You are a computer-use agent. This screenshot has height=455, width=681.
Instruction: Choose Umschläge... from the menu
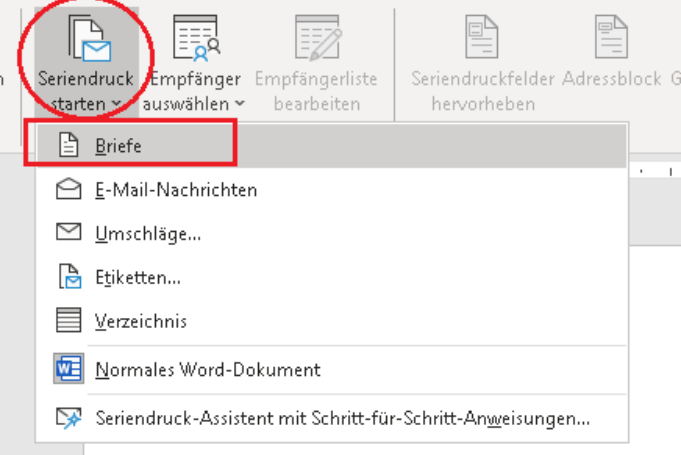[x=332, y=234]
